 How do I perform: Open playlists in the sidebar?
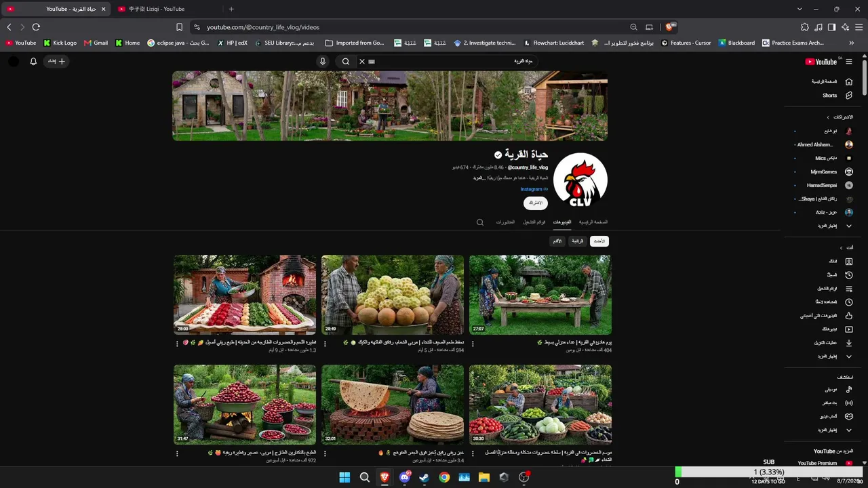[x=848, y=289]
